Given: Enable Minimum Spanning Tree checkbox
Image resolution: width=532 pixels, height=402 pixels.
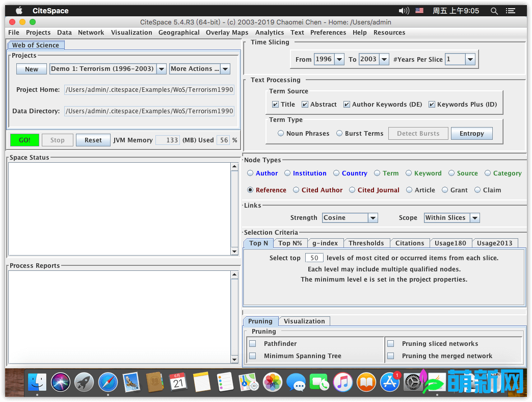Looking at the screenshot, I should 252,356.
